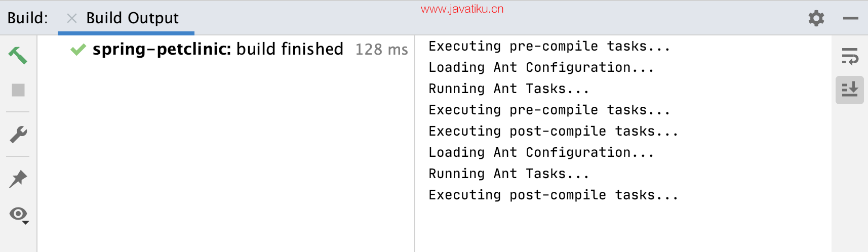Click the 128 ms build duration
Image resolution: width=868 pixels, height=252 pixels.
pos(381,50)
